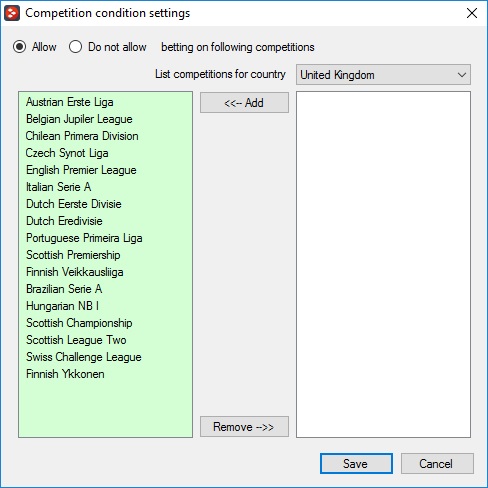The image size is (488, 488).
Task: Select the Allow radio button
Action: [20, 47]
